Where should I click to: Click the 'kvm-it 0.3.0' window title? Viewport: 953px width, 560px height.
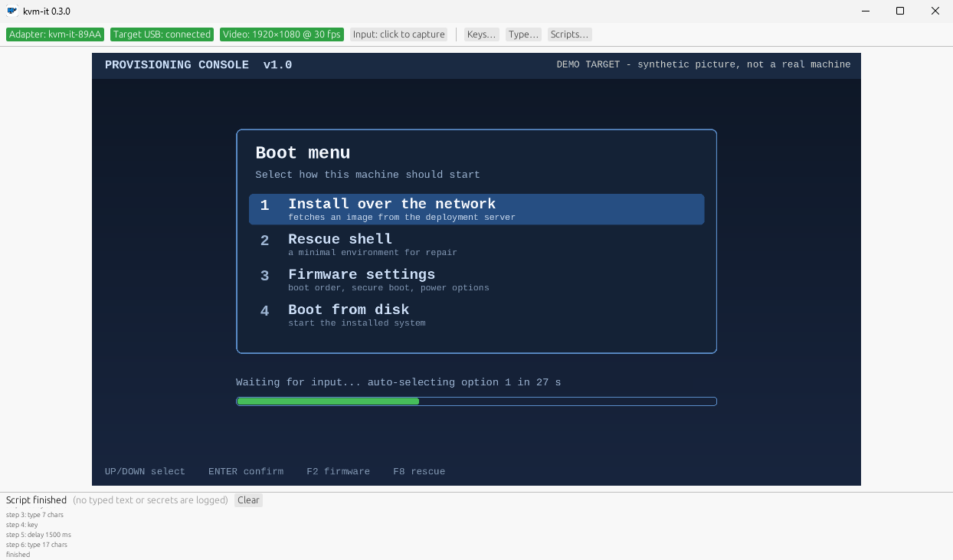tap(47, 11)
